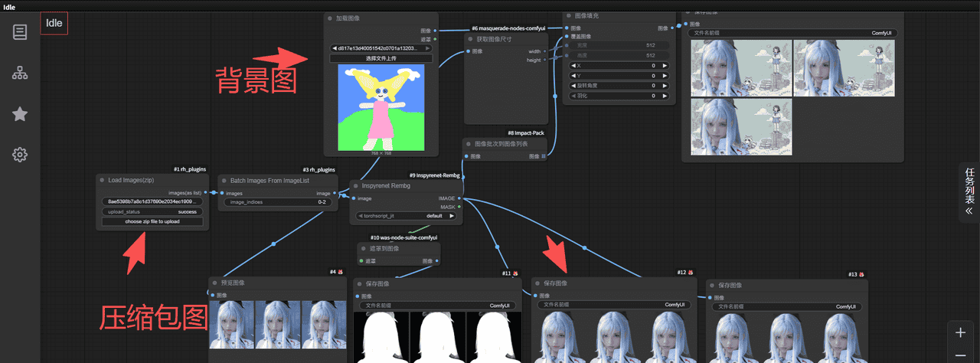The height and width of the screenshot is (363, 980).
Task: Click next arrow on torchscript_jit selector
Action: (x=452, y=216)
